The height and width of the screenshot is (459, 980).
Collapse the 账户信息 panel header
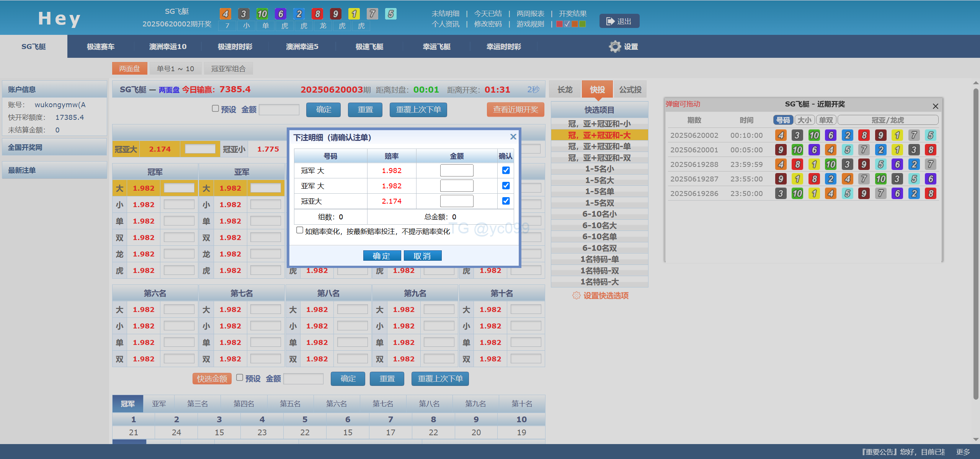tap(54, 89)
